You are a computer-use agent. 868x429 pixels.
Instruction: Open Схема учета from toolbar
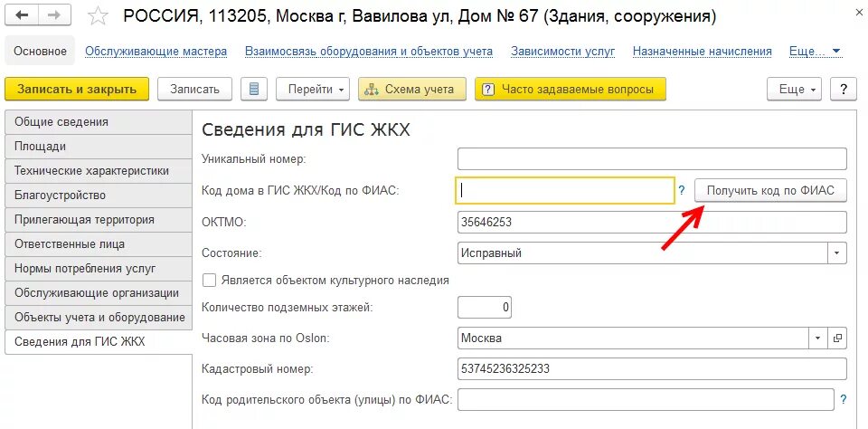click(x=412, y=89)
